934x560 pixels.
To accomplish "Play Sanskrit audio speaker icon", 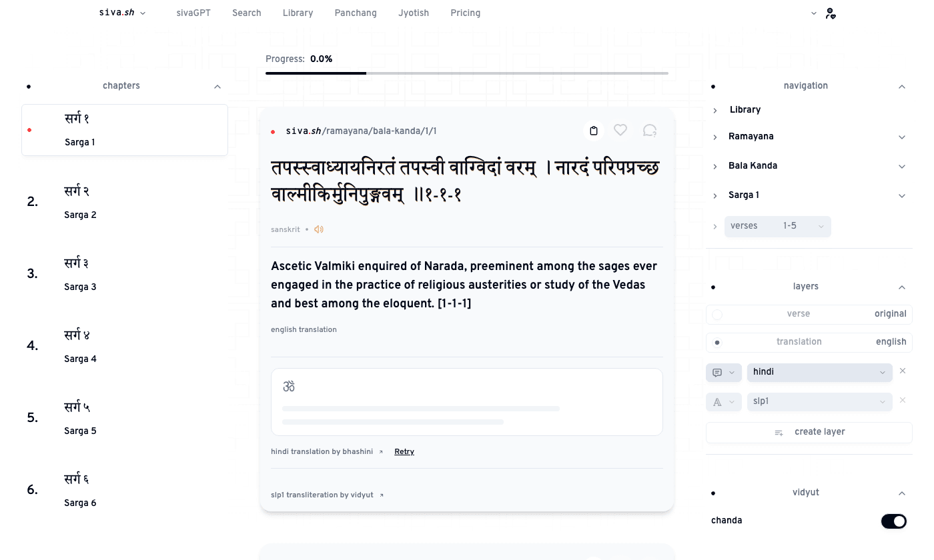I will coord(319,229).
